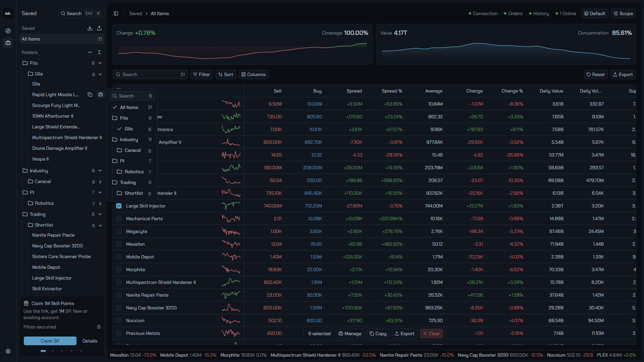Select All Items in the popup folder list
644x362 pixels.
[x=132, y=107]
